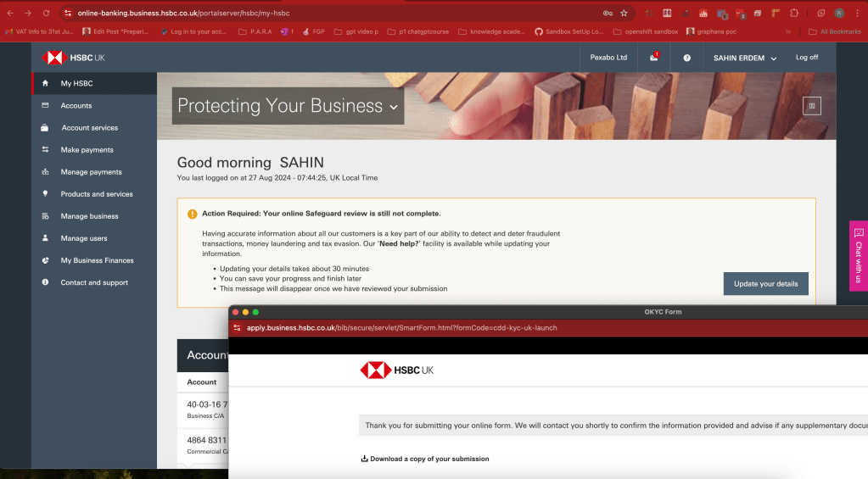Viewport: 868px width, 479px height.
Task: Open the Extensions puzzle icon
Action: pyautogui.click(x=794, y=14)
